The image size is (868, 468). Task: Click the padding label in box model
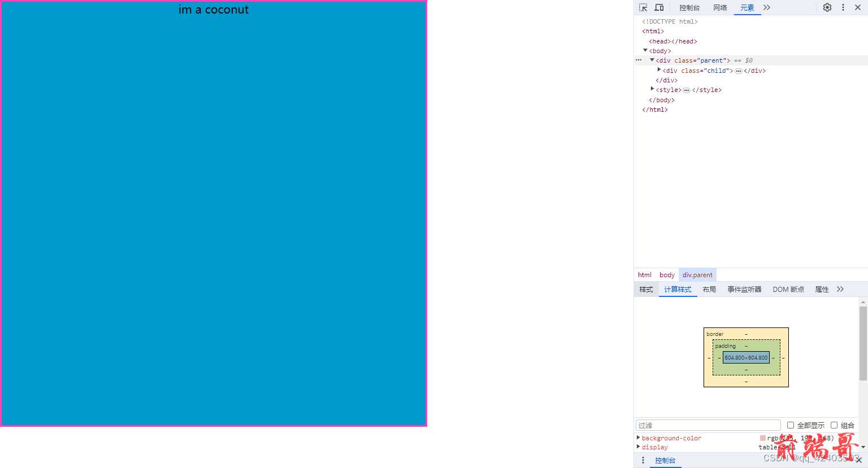pyautogui.click(x=726, y=346)
